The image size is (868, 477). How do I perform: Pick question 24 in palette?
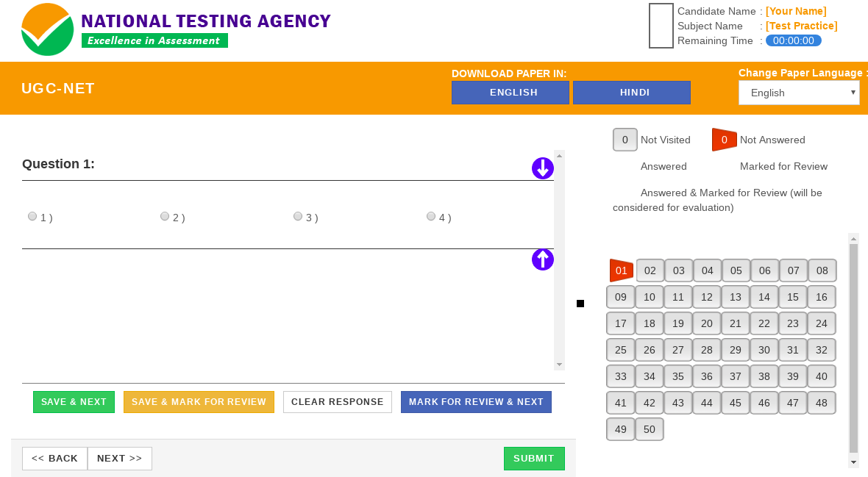tap(822, 323)
